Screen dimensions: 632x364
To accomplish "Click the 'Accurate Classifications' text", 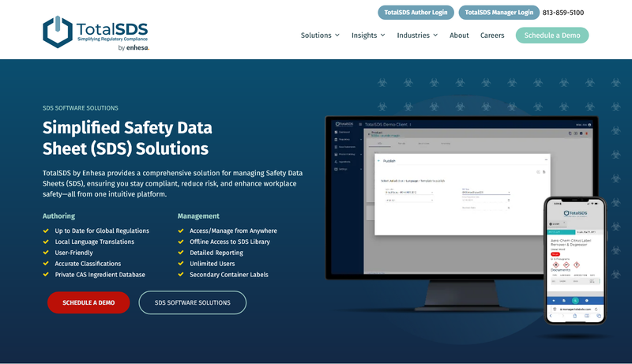I will coord(88,264).
